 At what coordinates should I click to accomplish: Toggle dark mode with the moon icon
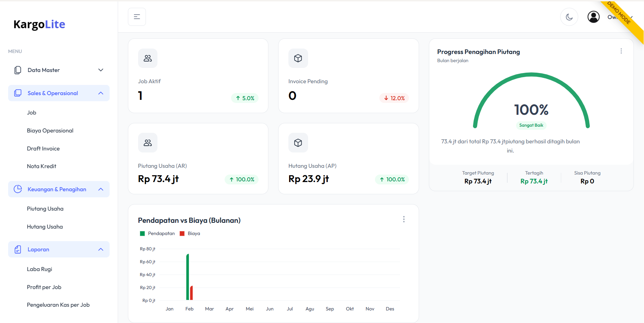569,17
